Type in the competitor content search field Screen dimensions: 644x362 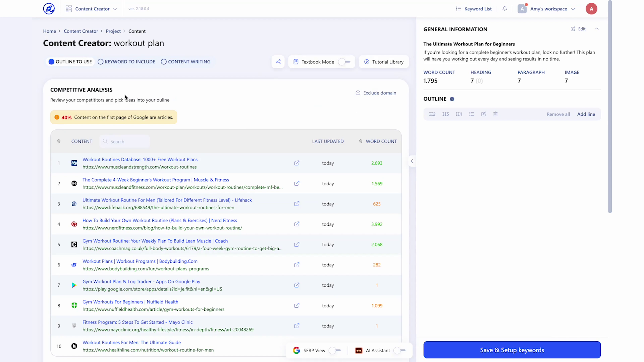[124, 141]
